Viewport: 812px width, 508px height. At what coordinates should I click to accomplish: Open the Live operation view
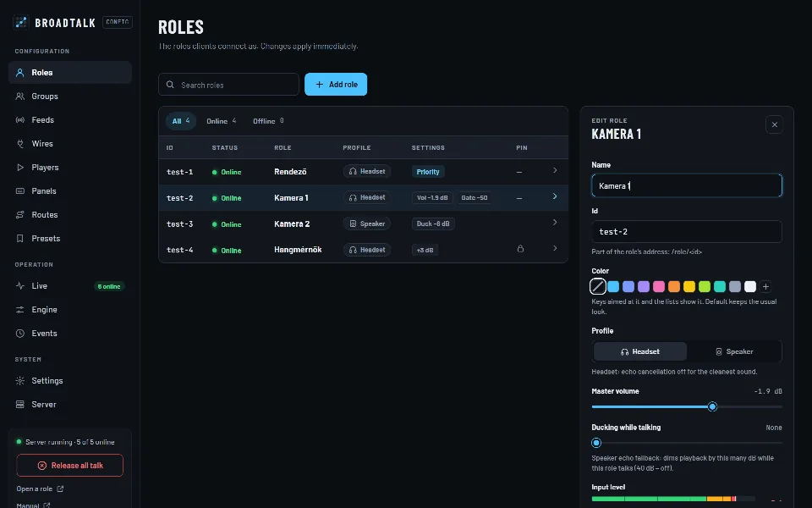70,286
